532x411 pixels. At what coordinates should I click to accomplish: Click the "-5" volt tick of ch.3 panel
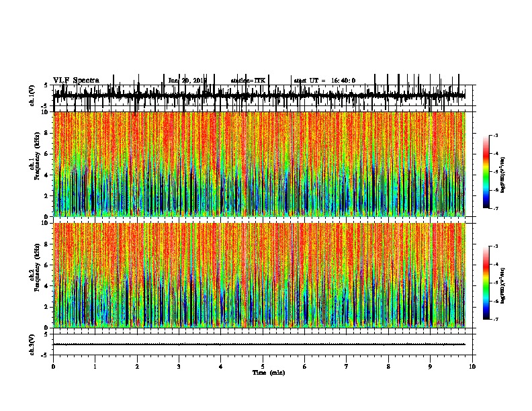click(x=45, y=355)
